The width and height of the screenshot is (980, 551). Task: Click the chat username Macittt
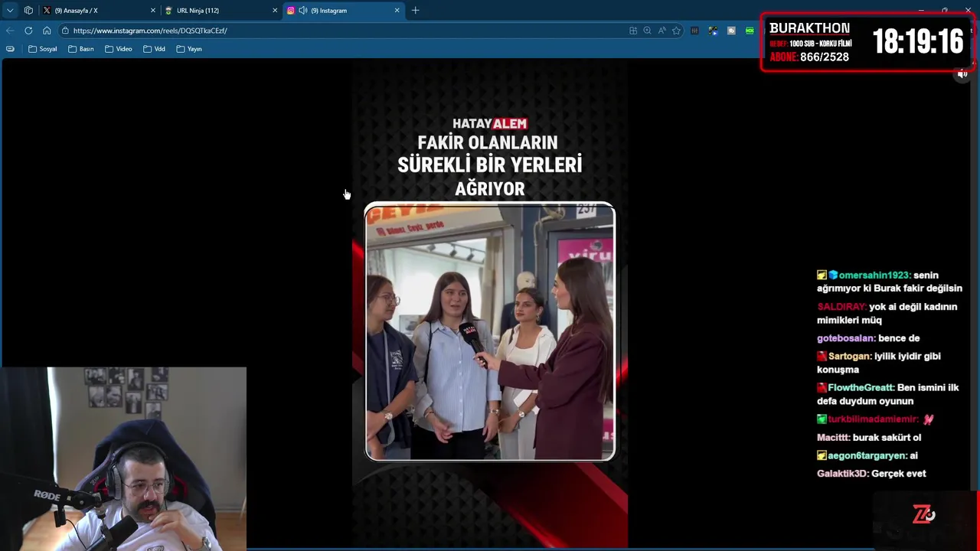pyautogui.click(x=833, y=438)
